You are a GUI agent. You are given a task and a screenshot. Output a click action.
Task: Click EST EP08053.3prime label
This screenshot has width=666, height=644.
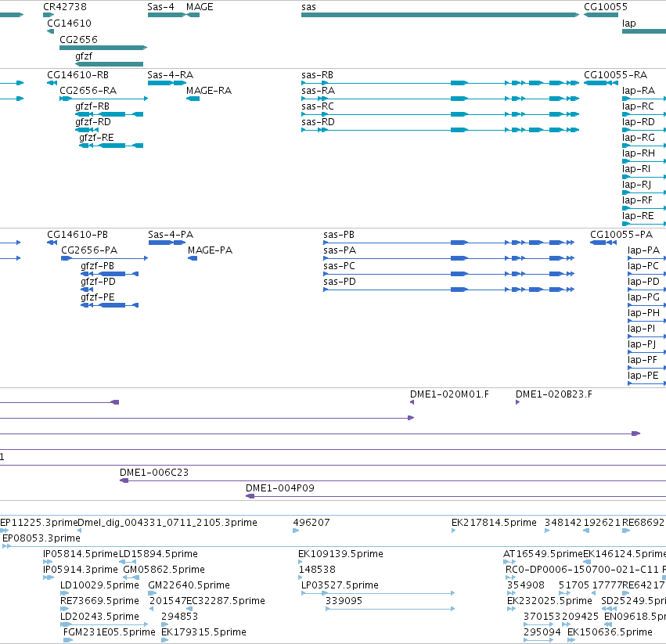[41, 538]
